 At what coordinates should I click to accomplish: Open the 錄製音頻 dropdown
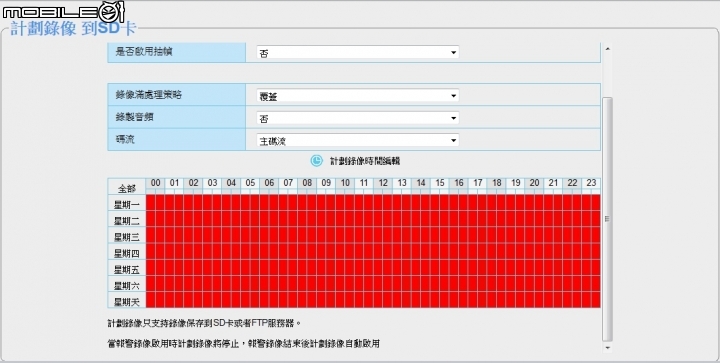357,118
